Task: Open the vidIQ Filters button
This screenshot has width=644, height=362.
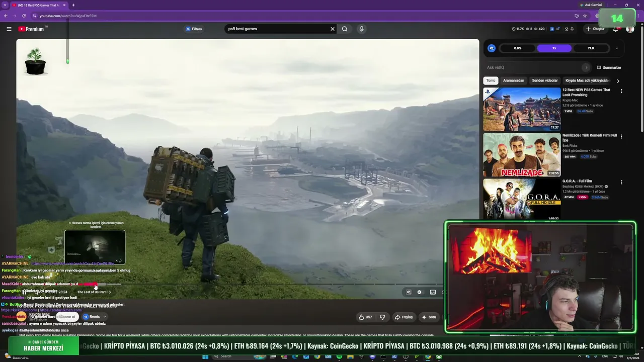Action: tap(194, 29)
